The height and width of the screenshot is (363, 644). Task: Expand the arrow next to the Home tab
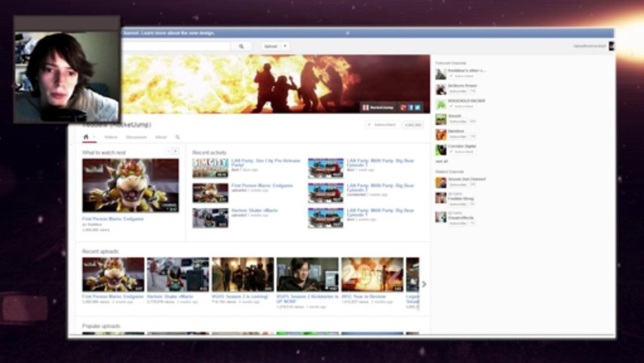click(94, 137)
